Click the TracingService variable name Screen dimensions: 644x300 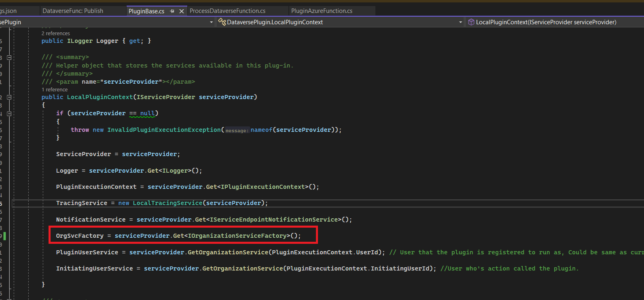click(x=82, y=203)
